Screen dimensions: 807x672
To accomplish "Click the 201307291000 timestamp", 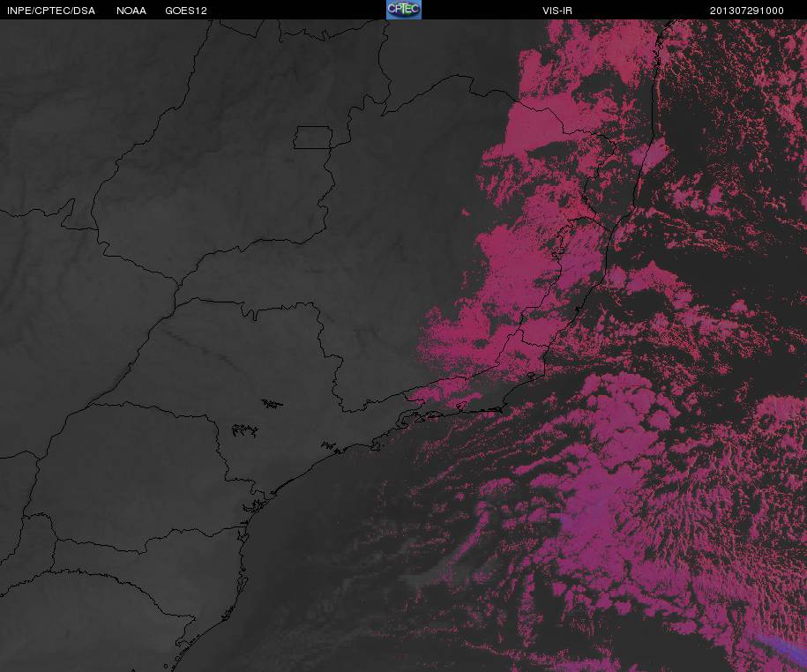I will pyautogui.click(x=747, y=11).
